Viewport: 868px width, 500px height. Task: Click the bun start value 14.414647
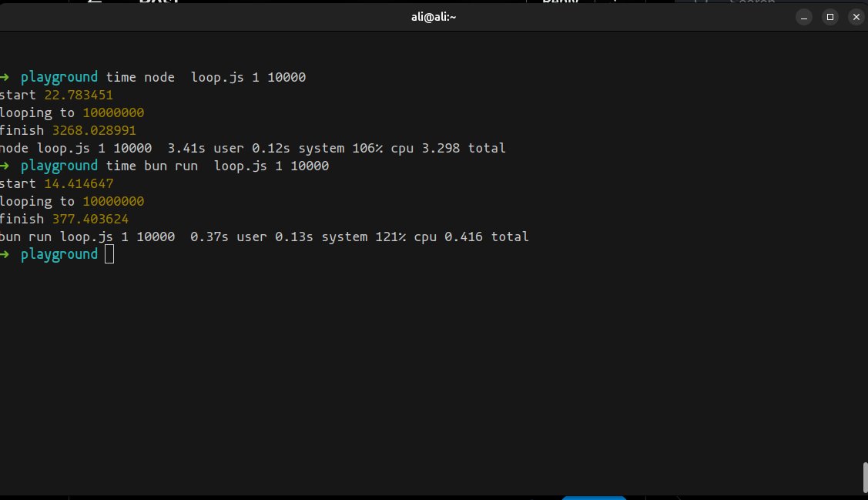pos(79,183)
